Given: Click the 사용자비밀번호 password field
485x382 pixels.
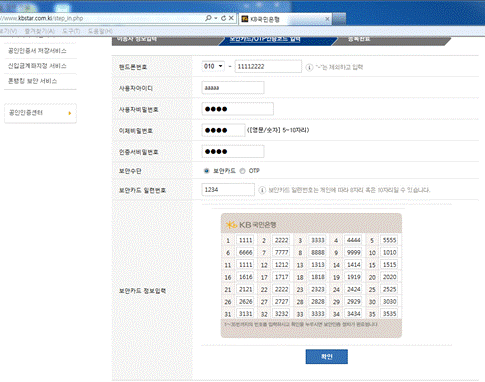Looking at the screenshot, I should tap(238, 109).
